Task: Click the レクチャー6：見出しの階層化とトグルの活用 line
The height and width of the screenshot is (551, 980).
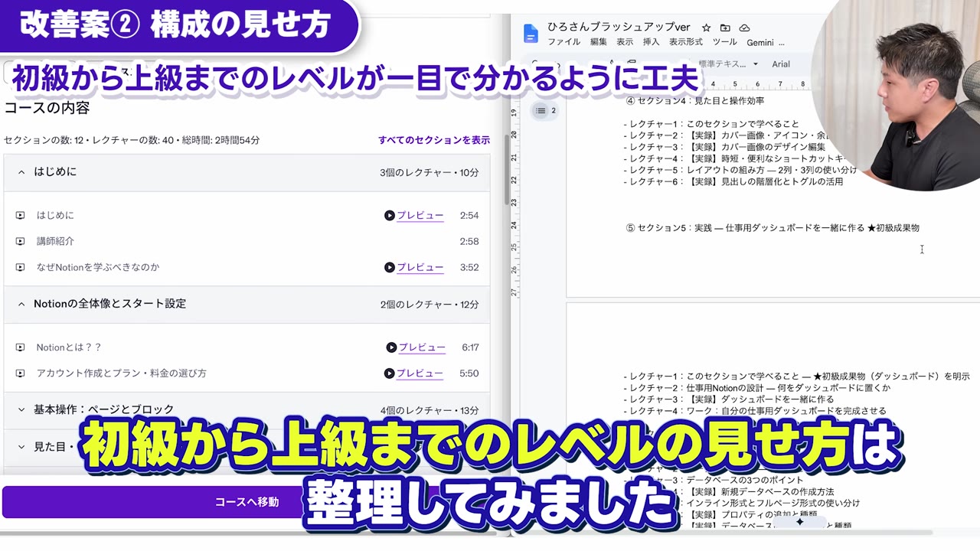Action: point(733,182)
